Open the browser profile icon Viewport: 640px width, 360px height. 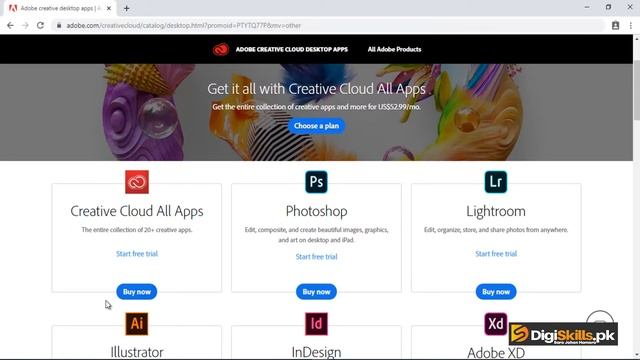click(x=616, y=25)
